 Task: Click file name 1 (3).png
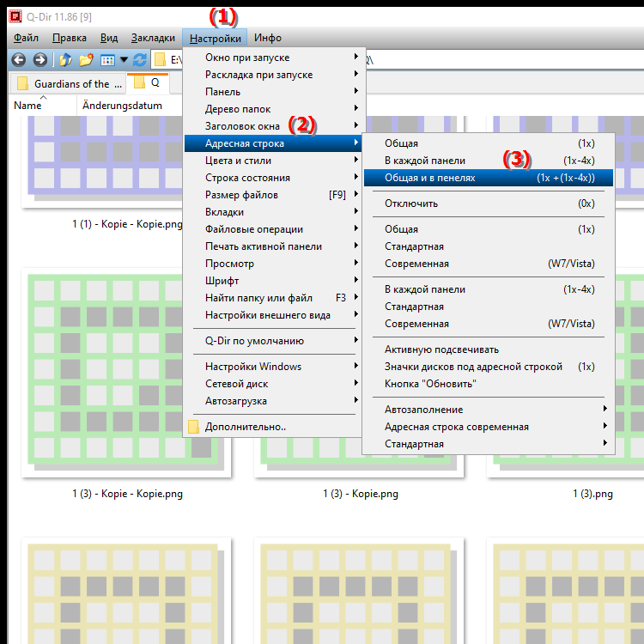(592, 494)
